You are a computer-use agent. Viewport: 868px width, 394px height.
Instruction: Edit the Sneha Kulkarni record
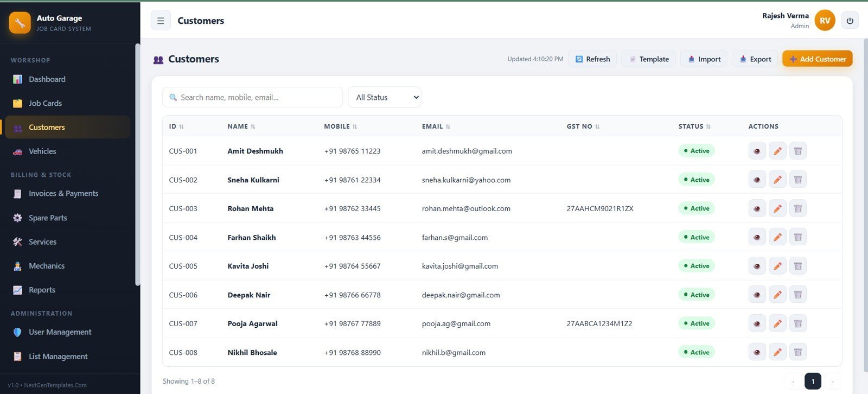click(777, 180)
